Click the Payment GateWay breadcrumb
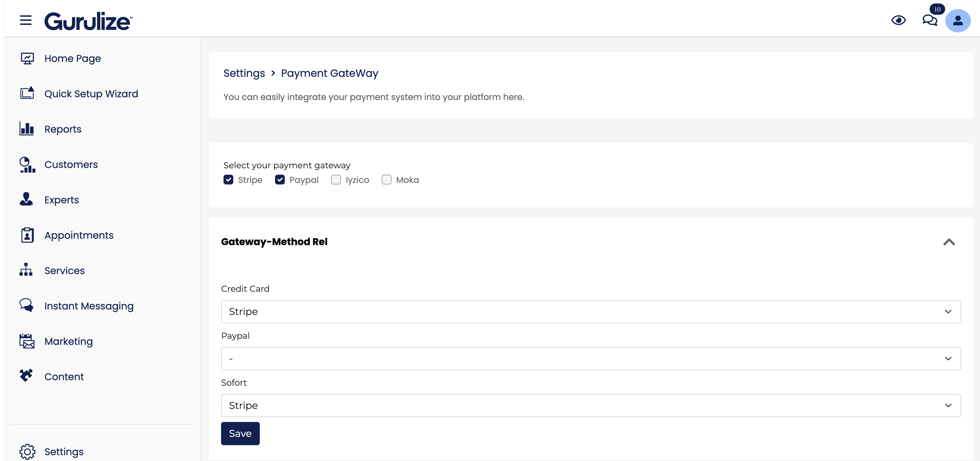This screenshot has width=980, height=461. (329, 73)
